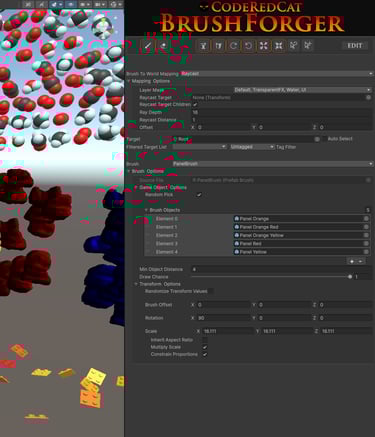Open the Filtered Target List dropdown
Image resolution: width=375 pixels, height=437 pixels.
click(200, 147)
